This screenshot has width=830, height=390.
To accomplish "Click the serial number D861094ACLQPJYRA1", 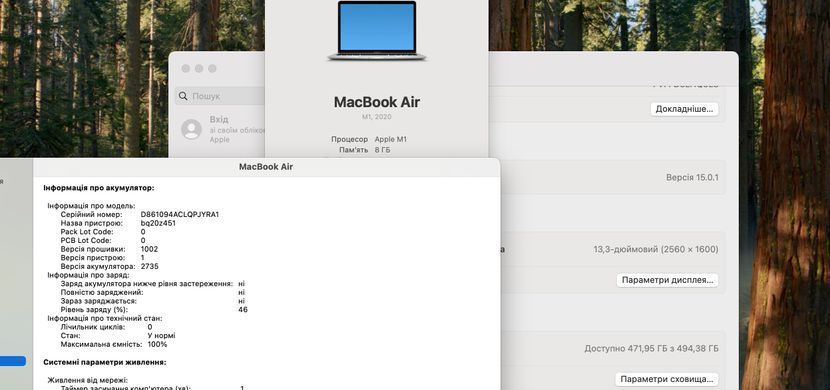I will point(179,214).
